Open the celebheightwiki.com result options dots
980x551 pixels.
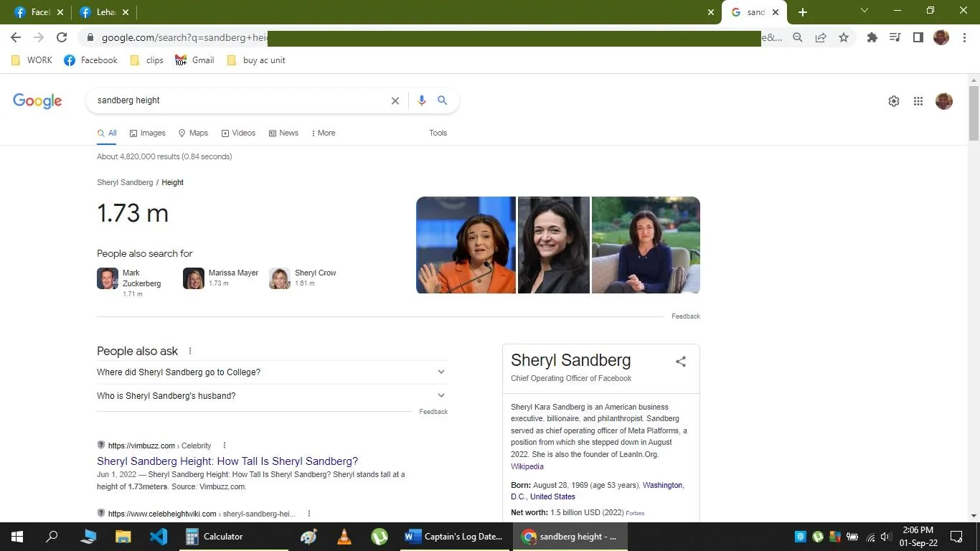click(x=309, y=514)
